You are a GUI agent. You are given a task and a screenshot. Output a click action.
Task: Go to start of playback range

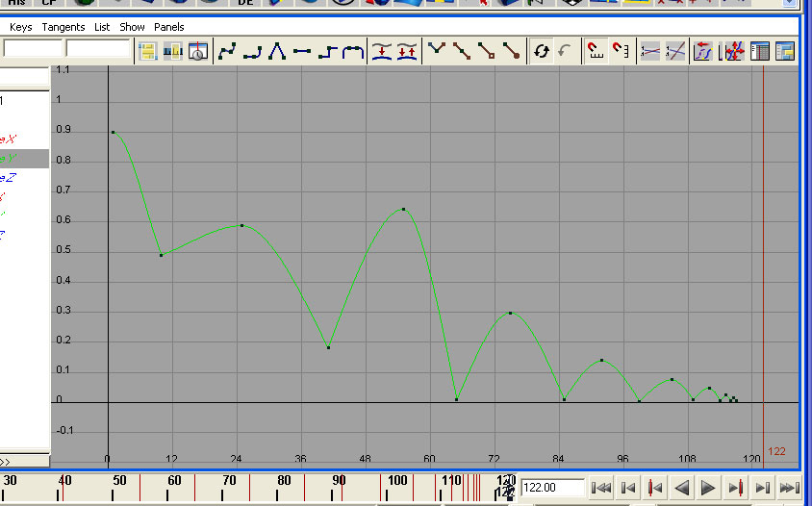(x=601, y=488)
